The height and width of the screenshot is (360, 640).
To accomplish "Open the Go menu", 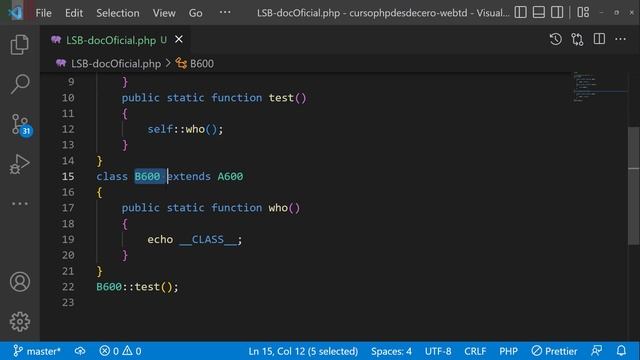I will pyautogui.click(x=196, y=13).
